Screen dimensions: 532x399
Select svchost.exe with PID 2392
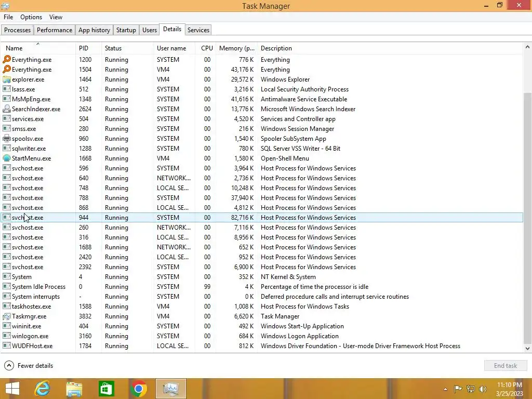(x=262, y=267)
